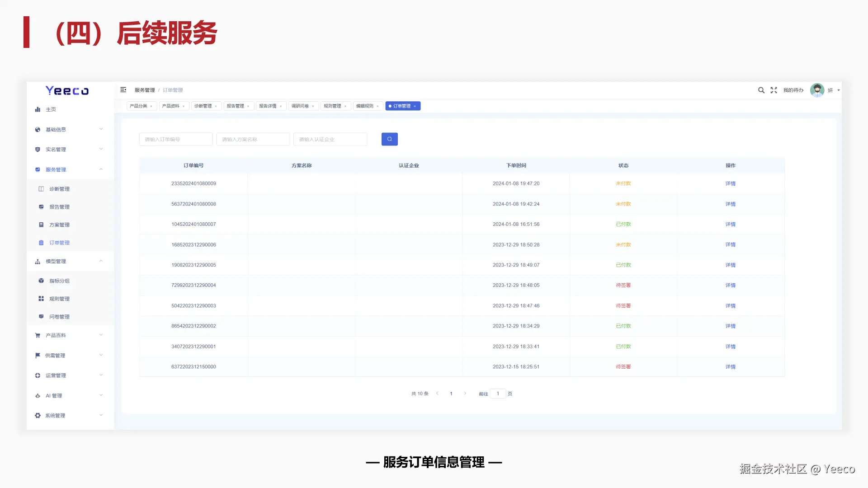Screen dimensions: 868x488
Task: Expand the 基础信息 menu
Action: tap(56, 130)
